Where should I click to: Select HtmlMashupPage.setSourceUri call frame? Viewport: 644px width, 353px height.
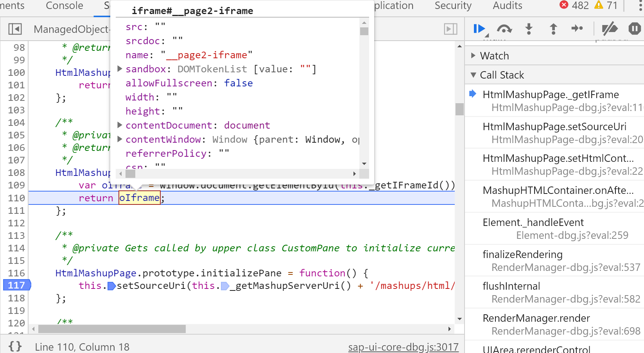[x=554, y=133]
